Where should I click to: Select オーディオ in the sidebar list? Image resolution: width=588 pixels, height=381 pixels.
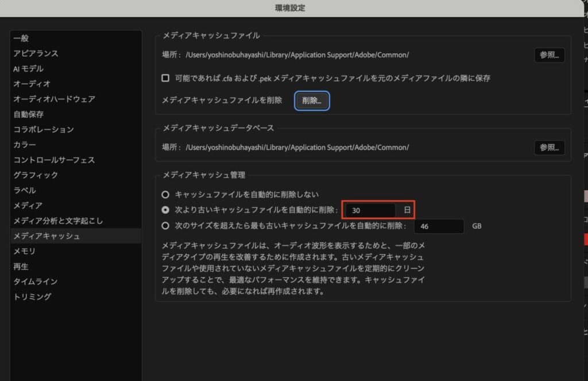tap(32, 84)
